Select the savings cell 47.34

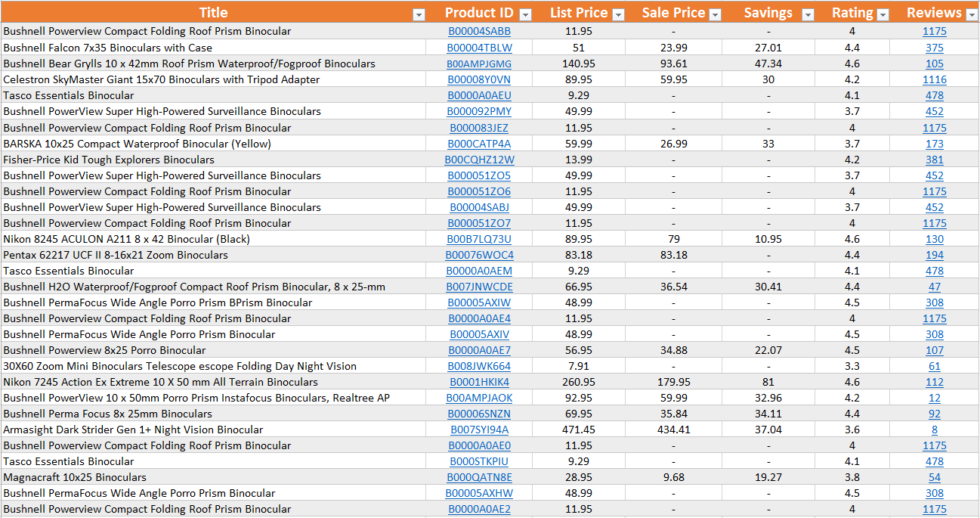768,64
